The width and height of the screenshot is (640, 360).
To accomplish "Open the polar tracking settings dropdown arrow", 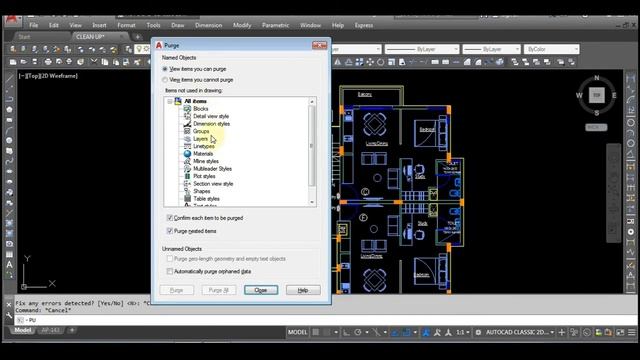I will 367,332.
